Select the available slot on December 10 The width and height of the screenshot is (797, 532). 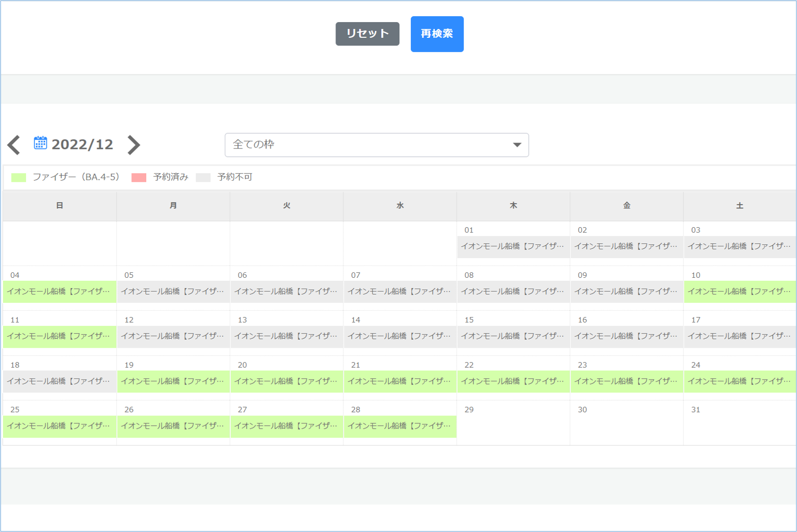click(740, 292)
